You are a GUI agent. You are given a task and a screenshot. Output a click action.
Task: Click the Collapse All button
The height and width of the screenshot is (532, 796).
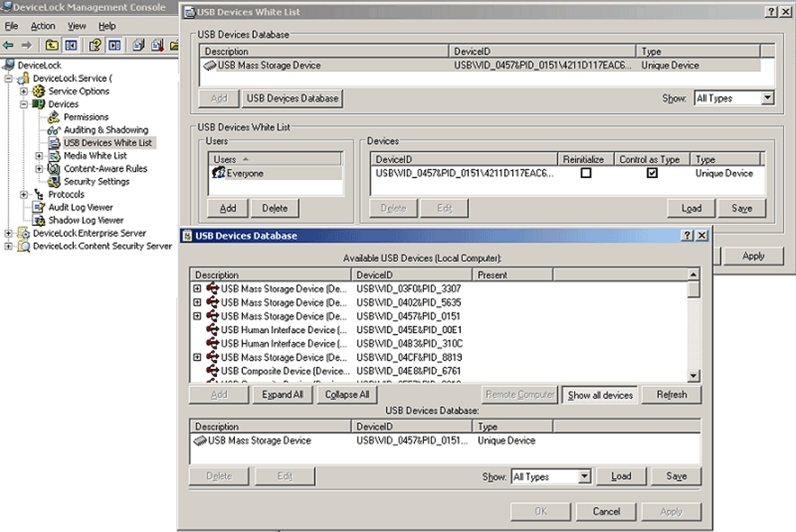click(x=347, y=394)
